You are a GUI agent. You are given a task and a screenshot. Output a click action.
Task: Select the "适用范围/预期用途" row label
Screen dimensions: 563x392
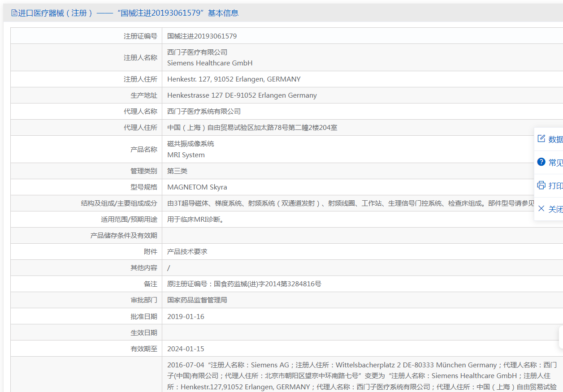tap(129, 219)
